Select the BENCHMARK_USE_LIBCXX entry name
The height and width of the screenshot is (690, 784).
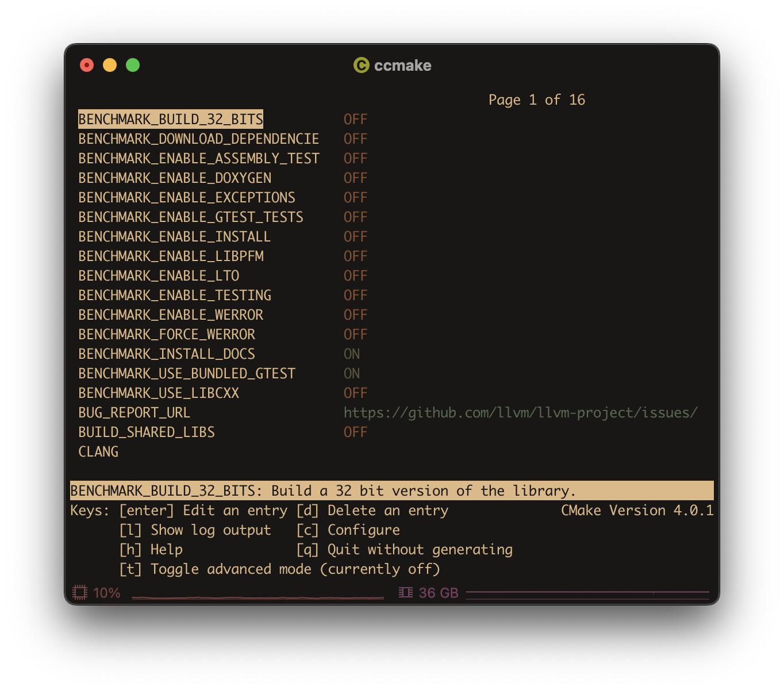159,393
